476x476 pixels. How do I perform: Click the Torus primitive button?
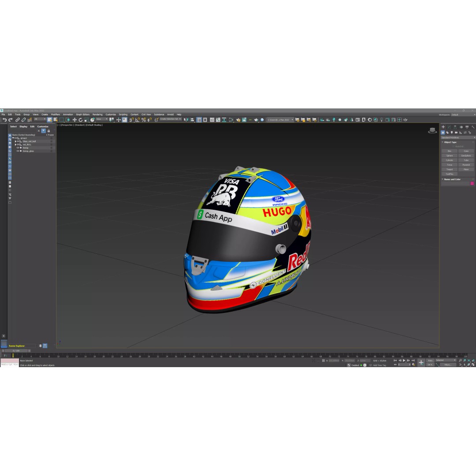tap(449, 165)
